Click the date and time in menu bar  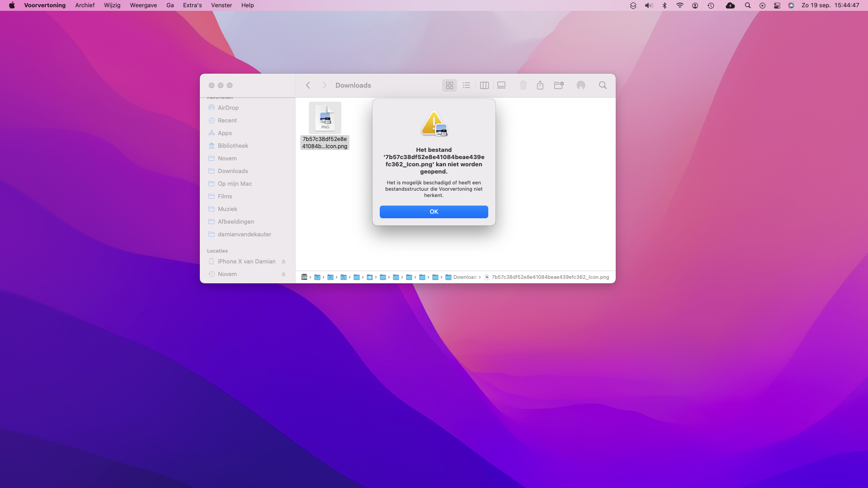click(x=830, y=5)
